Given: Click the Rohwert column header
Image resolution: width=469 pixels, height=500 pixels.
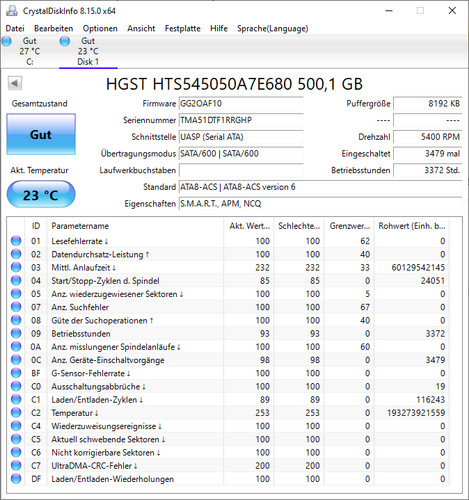Looking at the screenshot, I should (x=412, y=226).
